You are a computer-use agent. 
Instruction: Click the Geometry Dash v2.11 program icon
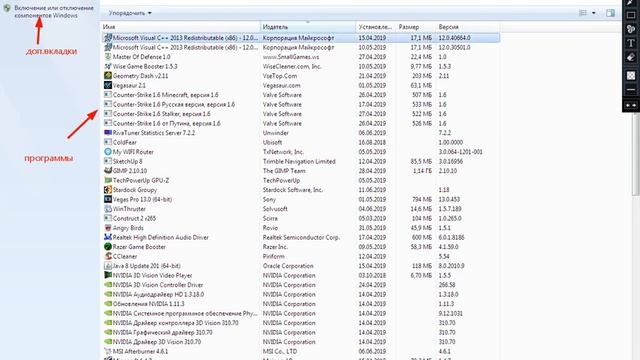(x=108, y=76)
